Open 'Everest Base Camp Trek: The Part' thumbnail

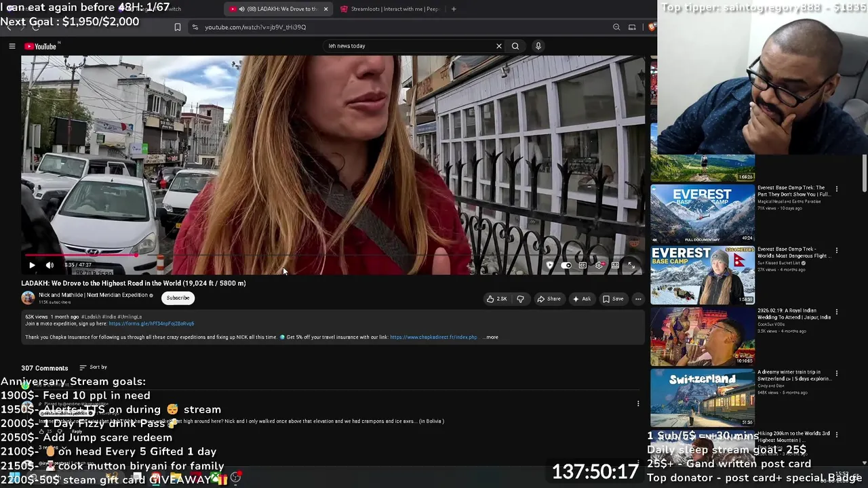(703, 213)
